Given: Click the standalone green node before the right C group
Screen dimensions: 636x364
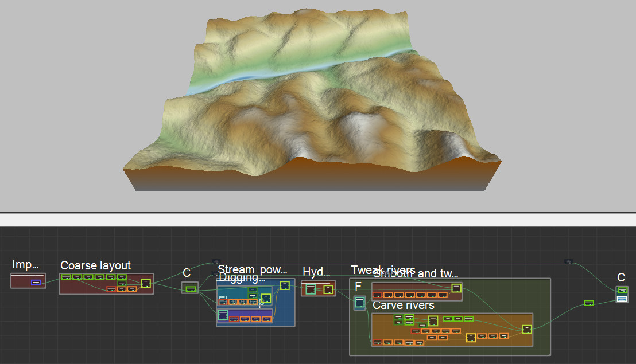Looking at the screenshot, I should 588,303.
